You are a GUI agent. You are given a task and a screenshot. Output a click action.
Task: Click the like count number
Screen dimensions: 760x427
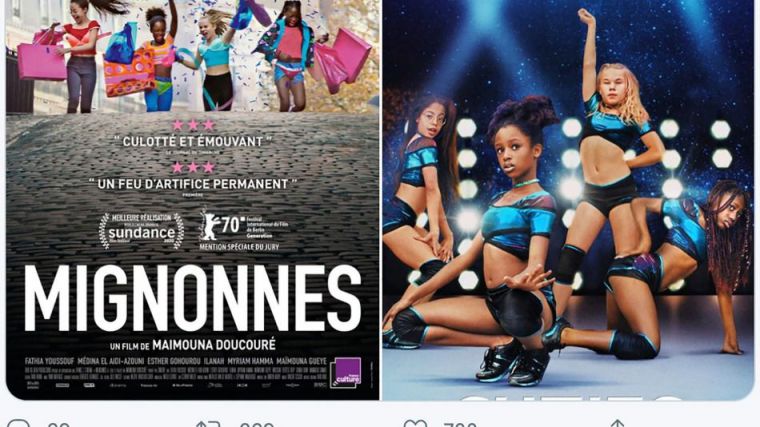[x=460, y=425]
